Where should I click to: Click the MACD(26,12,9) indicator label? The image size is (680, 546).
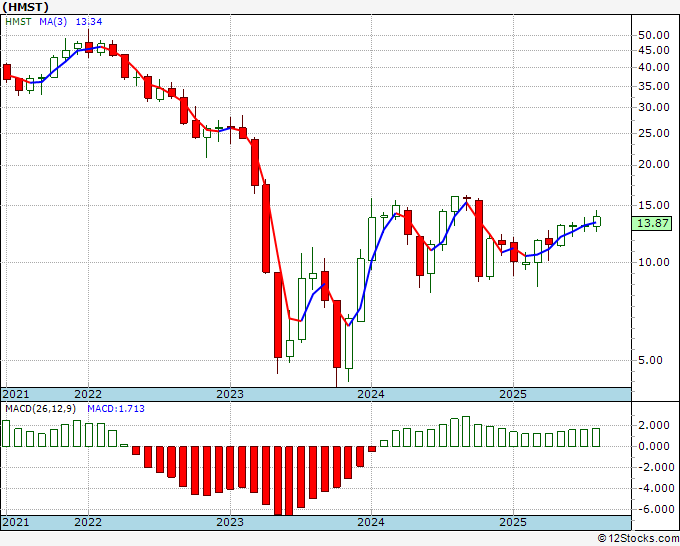click(x=40, y=409)
